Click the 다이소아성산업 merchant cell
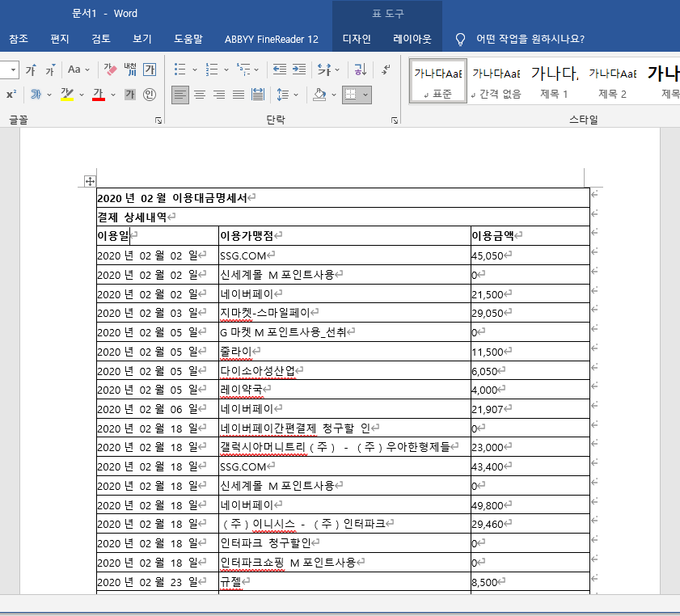Screen dimensions: 680x616 pos(344,371)
